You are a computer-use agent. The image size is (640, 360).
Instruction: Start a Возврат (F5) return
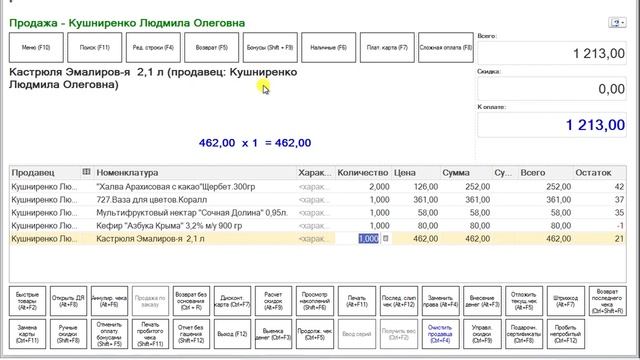click(211, 48)
